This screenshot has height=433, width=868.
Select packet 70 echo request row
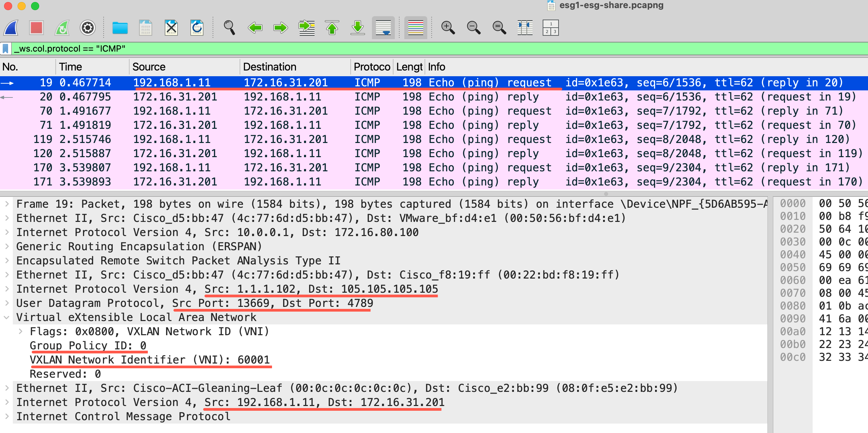pyautogui.click(x=434, y=111)
